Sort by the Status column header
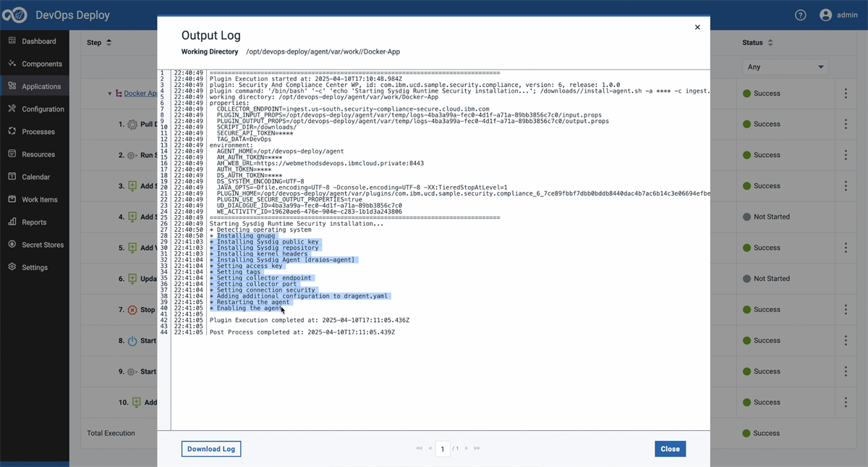This screenshot has height=467, width=868. [758, 43]
